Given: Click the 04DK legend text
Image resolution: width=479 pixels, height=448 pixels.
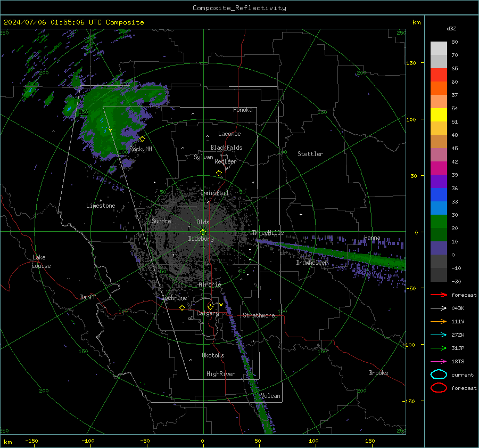Looking at the screenshot, I should 458,308.
